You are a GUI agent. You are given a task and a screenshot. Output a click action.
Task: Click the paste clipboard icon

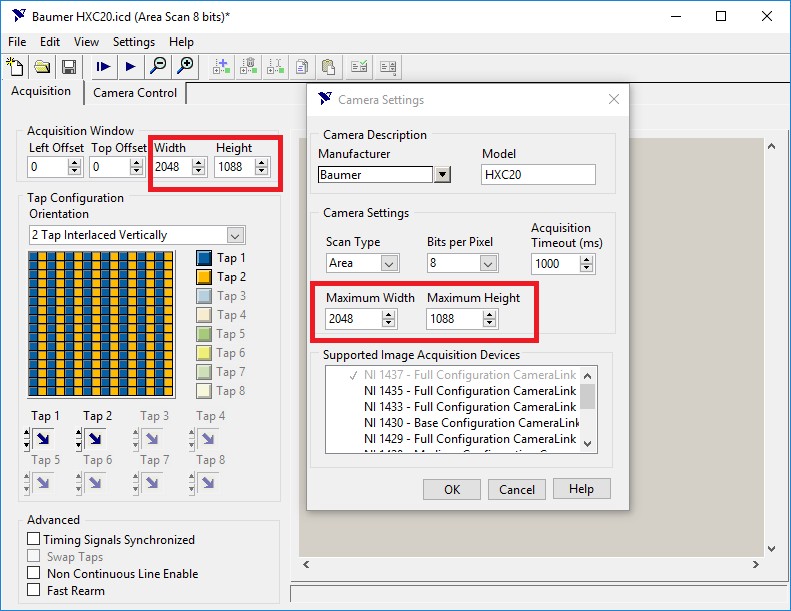(328, 67)
